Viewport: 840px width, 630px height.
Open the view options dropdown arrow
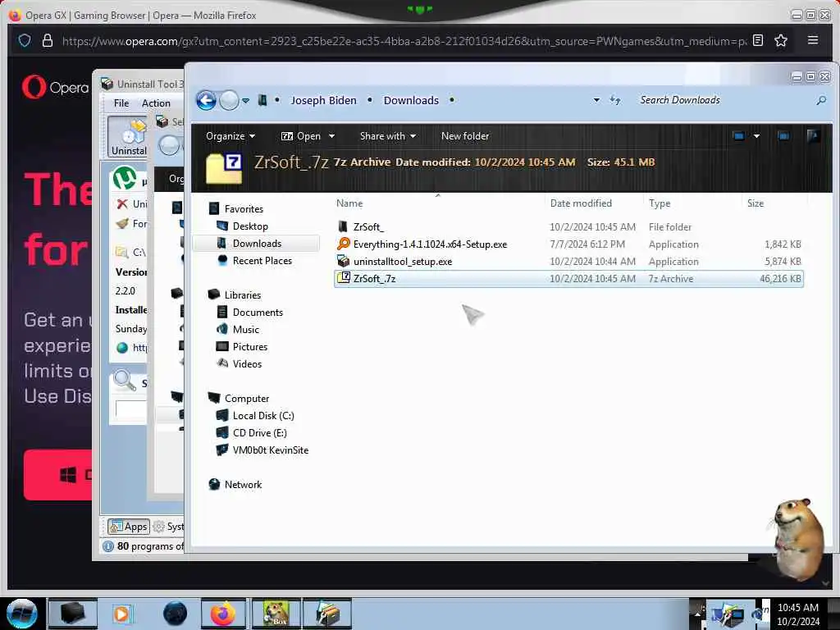point(756,136)
